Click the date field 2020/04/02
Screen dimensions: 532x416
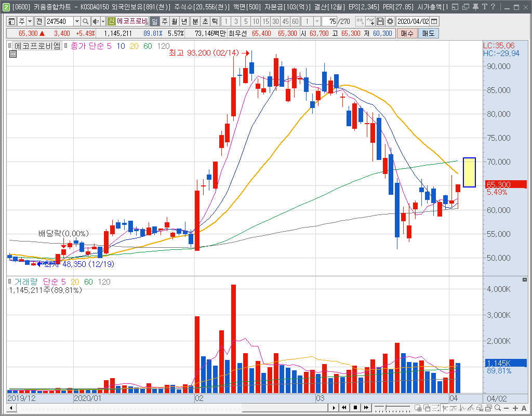click(413, 21)
